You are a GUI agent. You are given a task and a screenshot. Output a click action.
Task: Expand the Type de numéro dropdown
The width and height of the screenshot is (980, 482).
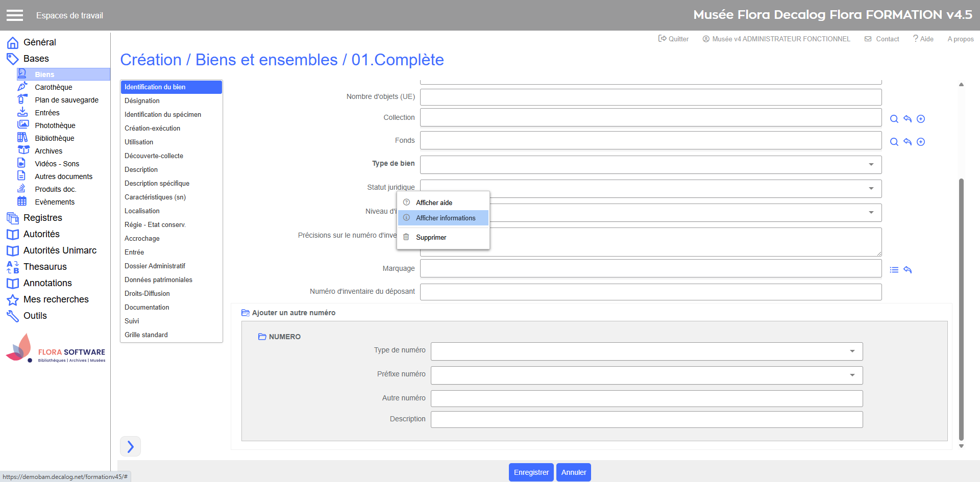[851, 351]
